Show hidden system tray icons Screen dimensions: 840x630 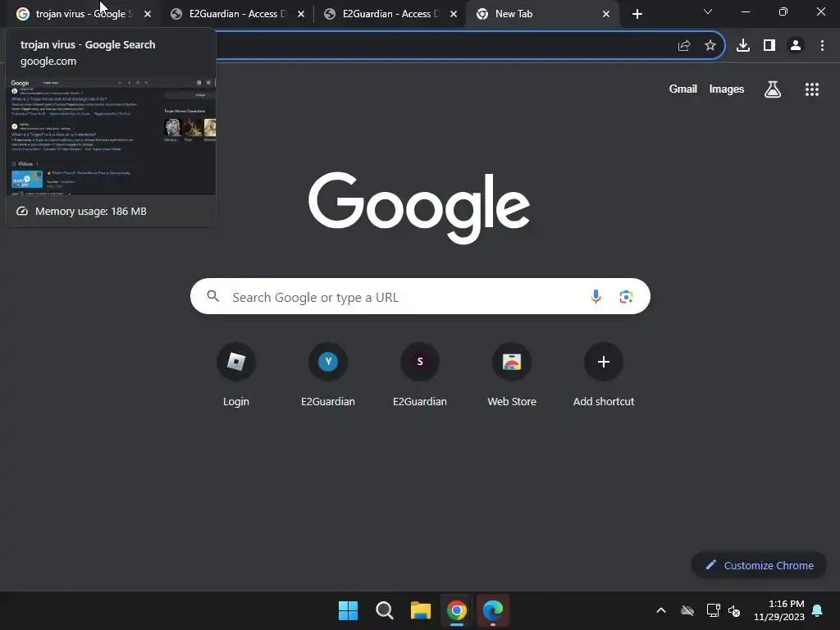click(661, 610)
